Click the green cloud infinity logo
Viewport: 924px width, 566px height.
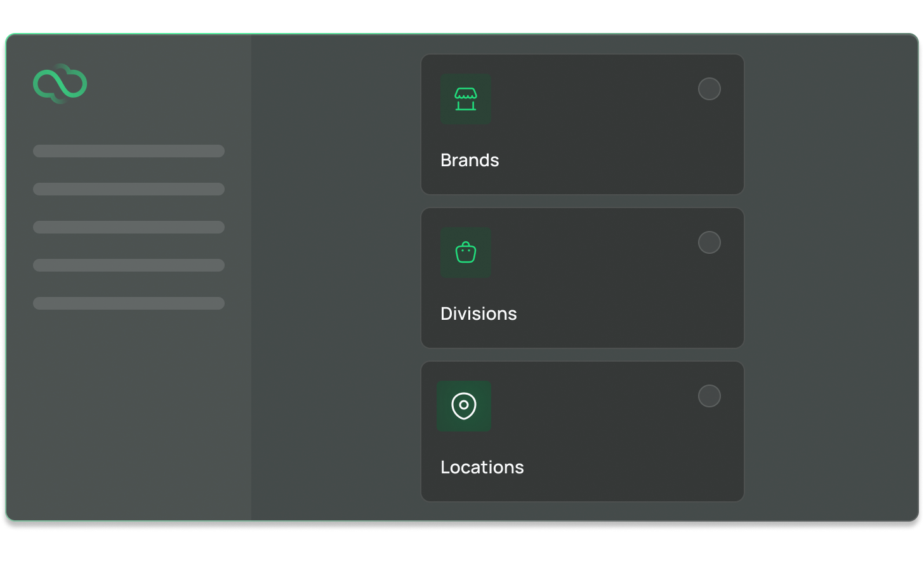click(60, 84)
